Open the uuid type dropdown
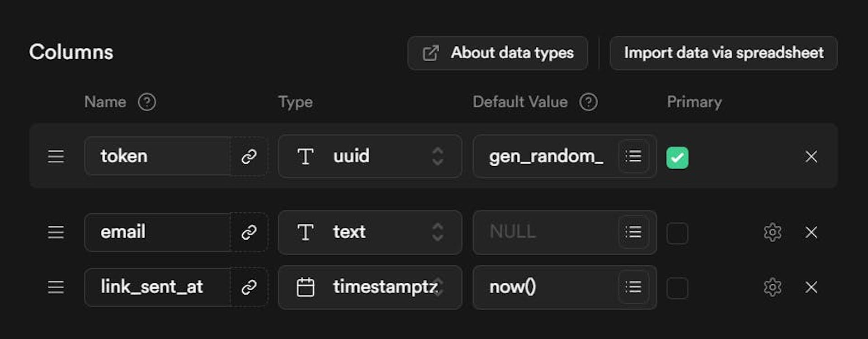Viewport: 868px width, 339px height. [x=370, y=157]
